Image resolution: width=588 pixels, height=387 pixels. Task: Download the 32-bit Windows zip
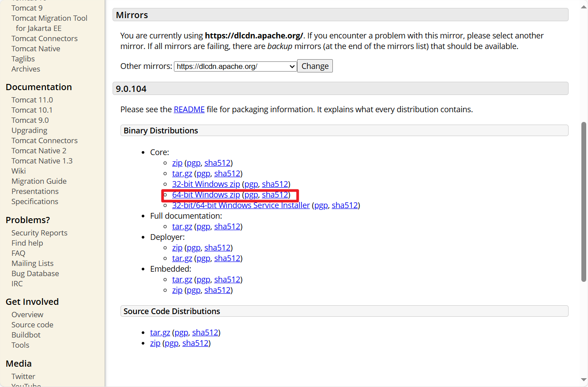point(206,184)
